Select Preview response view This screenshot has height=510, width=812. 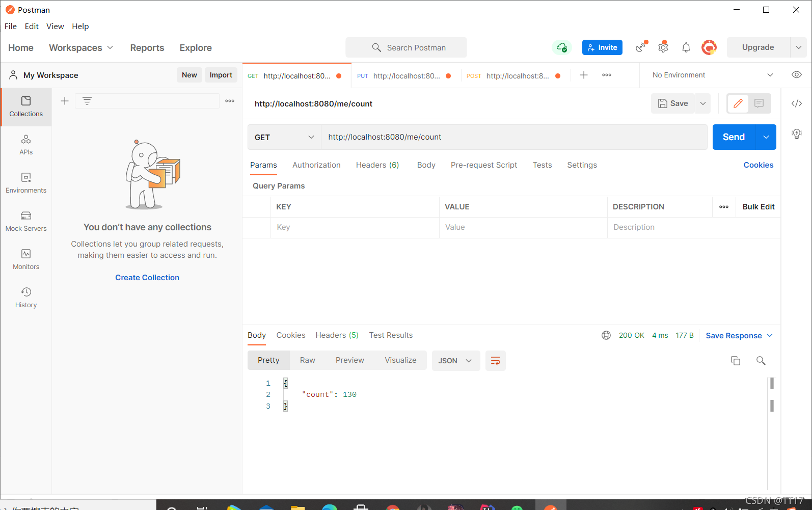pos(350,360)
